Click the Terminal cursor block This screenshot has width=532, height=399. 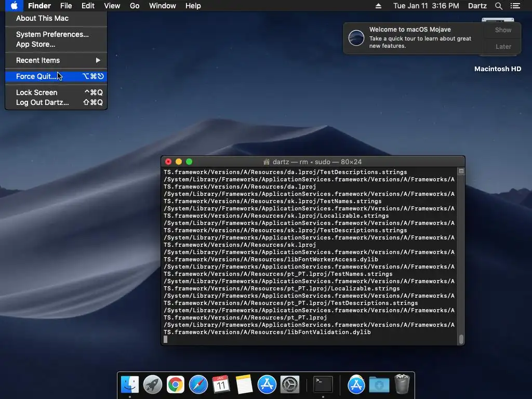tap(166, 339)
